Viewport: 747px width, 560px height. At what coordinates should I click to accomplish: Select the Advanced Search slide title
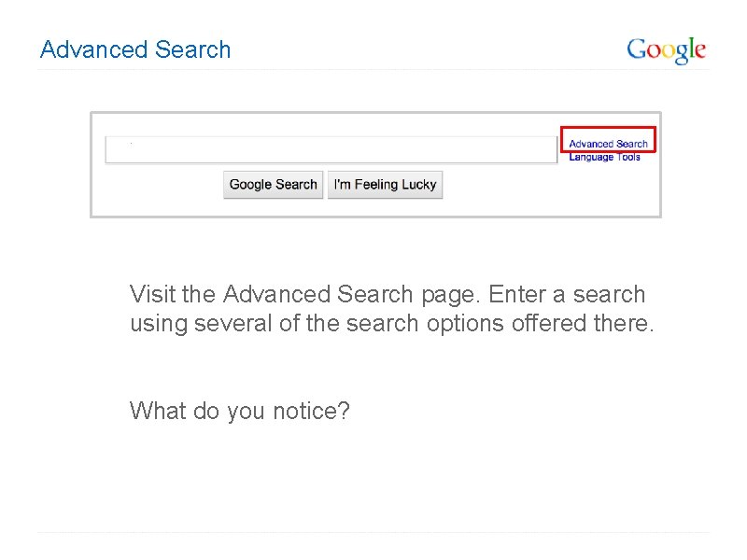point(135,49)
